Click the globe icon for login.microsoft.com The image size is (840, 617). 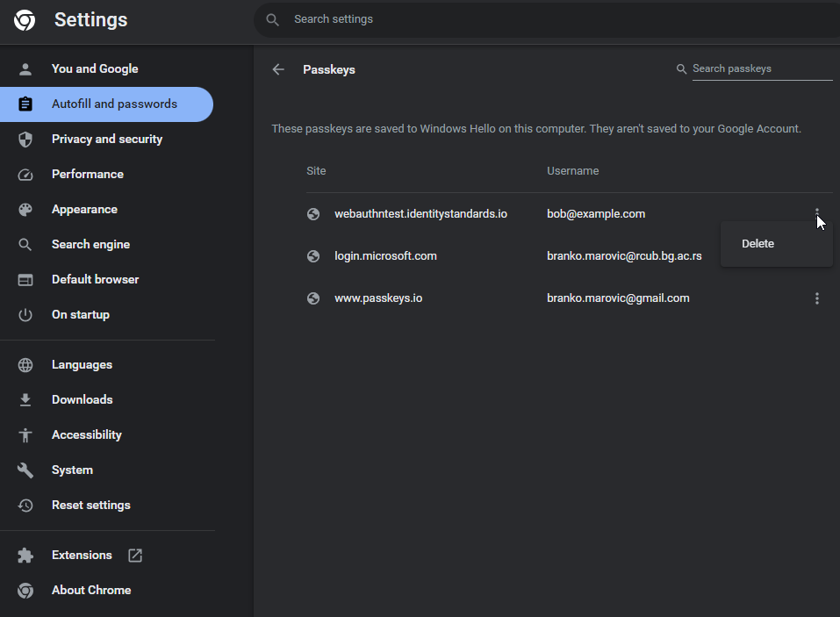313,256
